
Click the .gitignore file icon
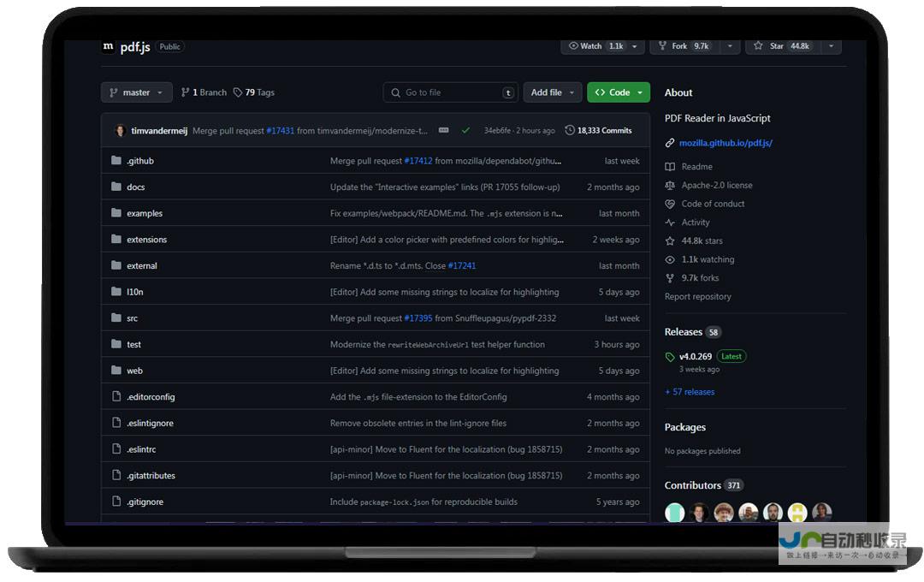click(116, 502)
